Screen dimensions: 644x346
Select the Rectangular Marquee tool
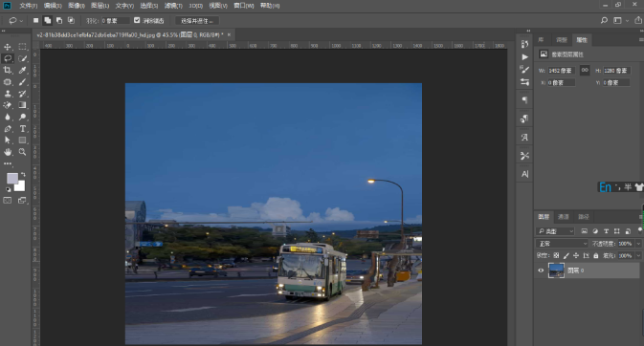tap(23, 47)
